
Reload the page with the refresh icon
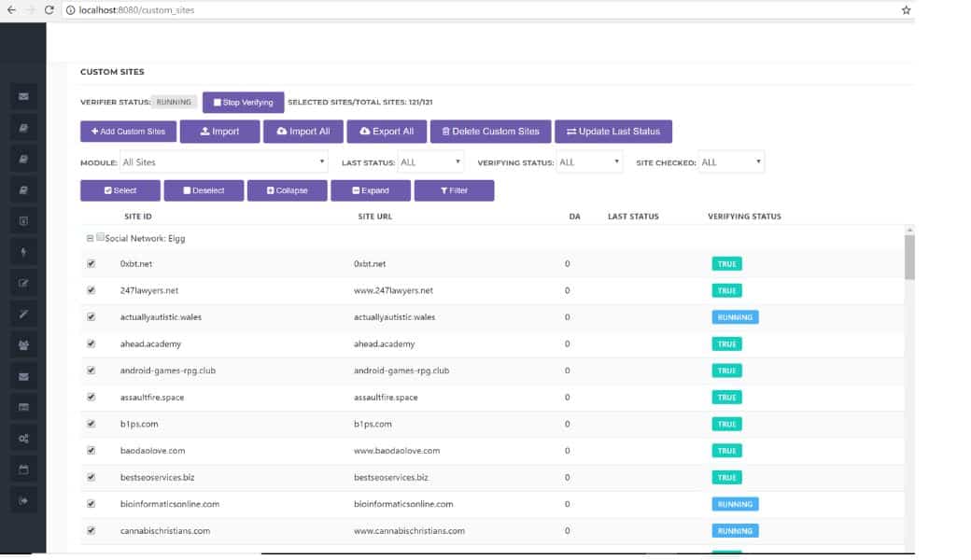tap(49, 10)
